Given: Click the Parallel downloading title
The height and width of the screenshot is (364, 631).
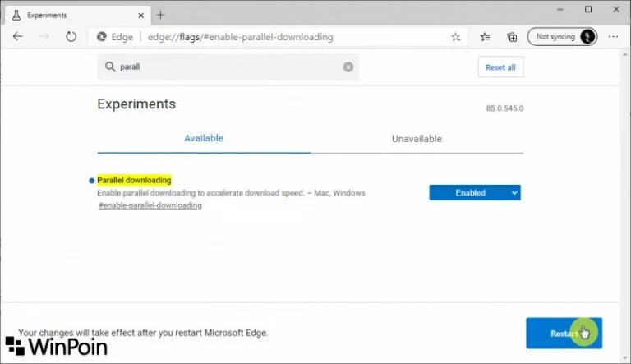Looking at the screenshot, I should (x=134, y=180).
